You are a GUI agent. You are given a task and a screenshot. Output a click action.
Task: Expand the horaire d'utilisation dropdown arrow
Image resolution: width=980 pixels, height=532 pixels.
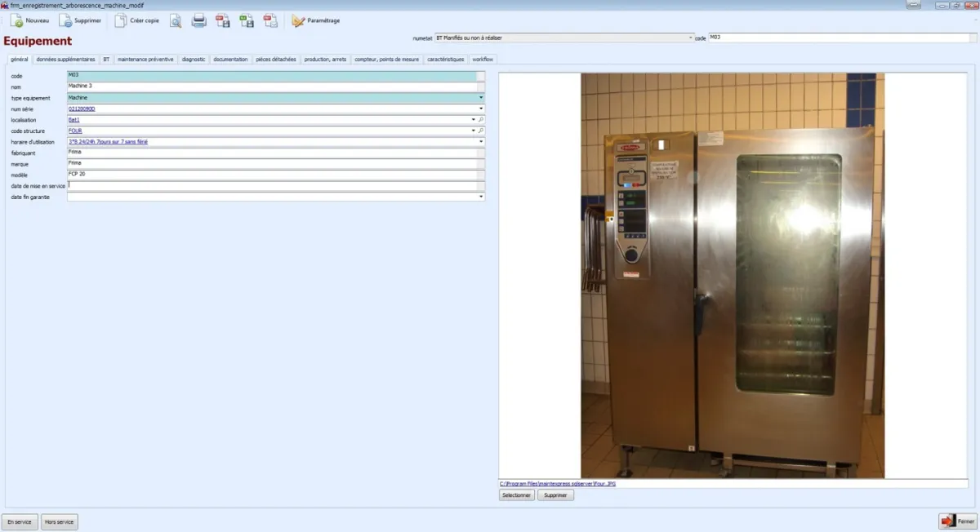pyautogui.click(x=481, y=141)
